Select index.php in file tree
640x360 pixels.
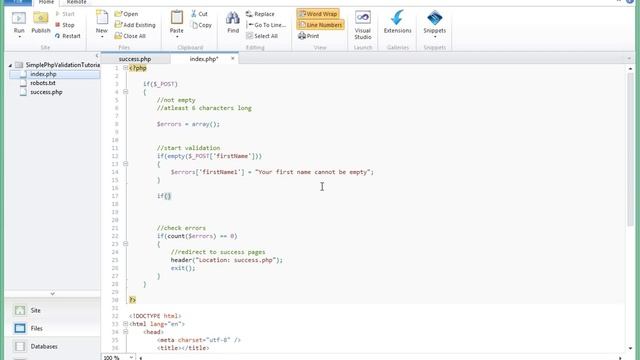tap(43, 74)
